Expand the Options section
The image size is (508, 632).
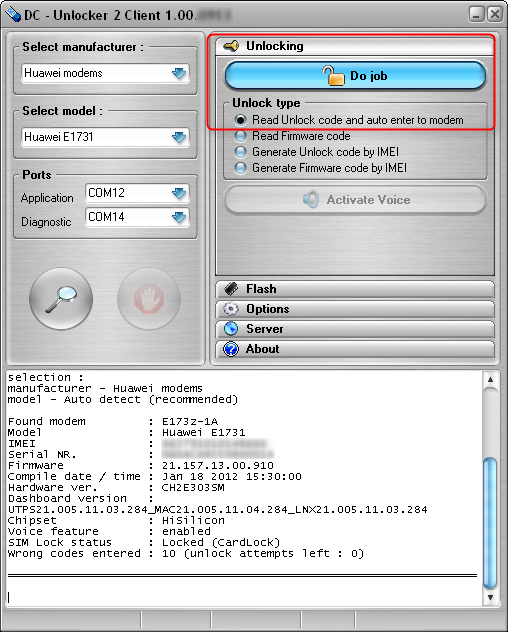click(355, 309)
